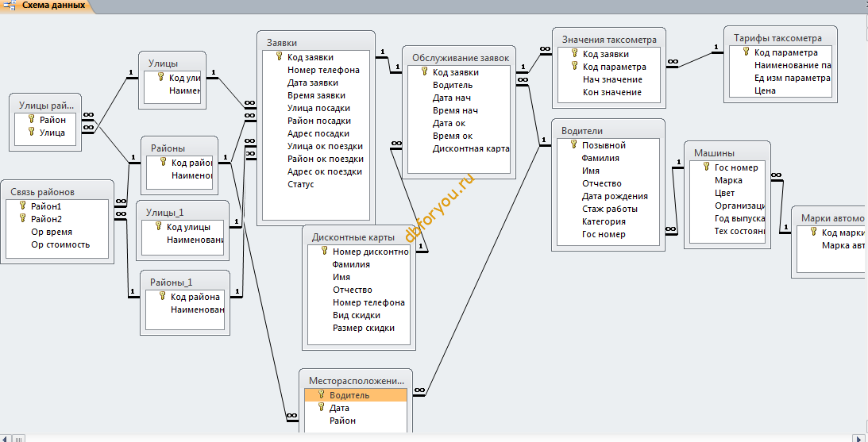Screen dimensions: 868x442
Task: Select Ор время field in Связь районов
Action: pos(57,232)
